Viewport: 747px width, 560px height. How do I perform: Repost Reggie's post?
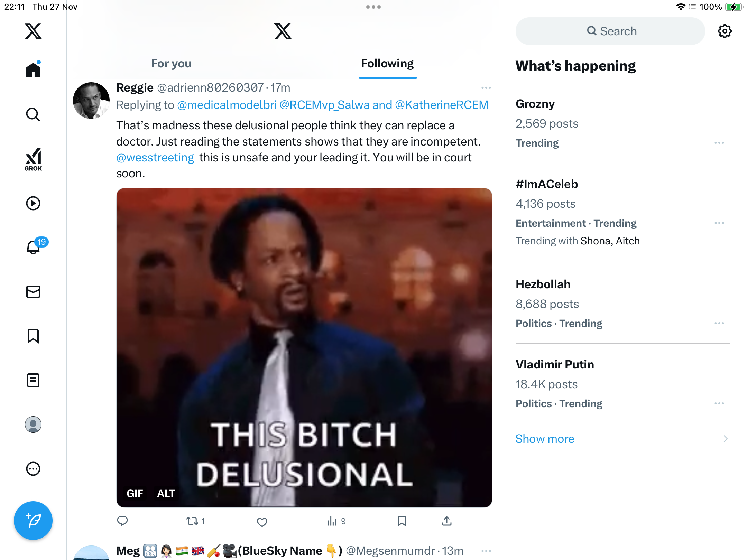pos(192,521)
